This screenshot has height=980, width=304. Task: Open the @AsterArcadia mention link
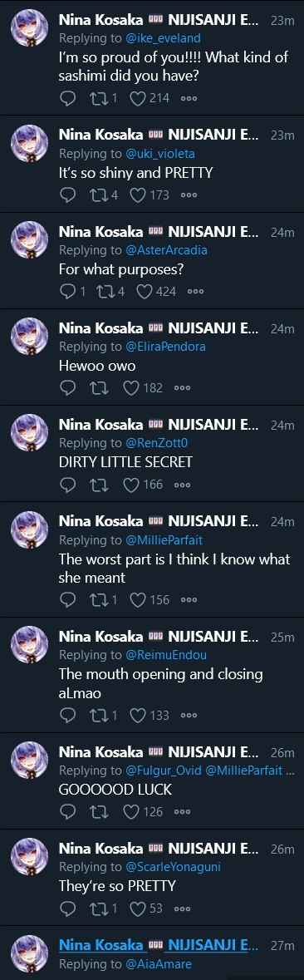[x=166, y=250]
